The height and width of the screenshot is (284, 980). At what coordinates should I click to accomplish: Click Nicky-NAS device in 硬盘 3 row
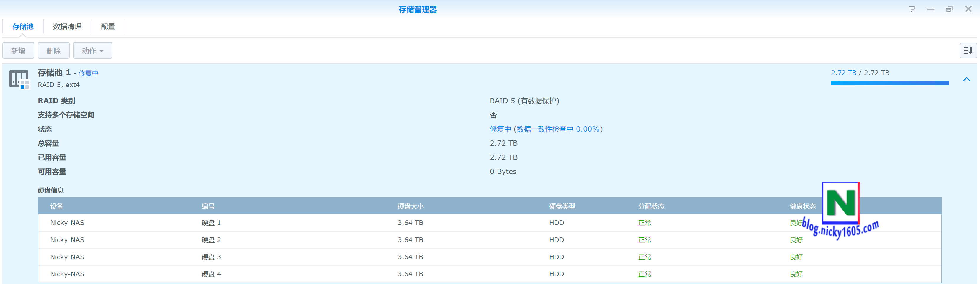coord(67,257)
